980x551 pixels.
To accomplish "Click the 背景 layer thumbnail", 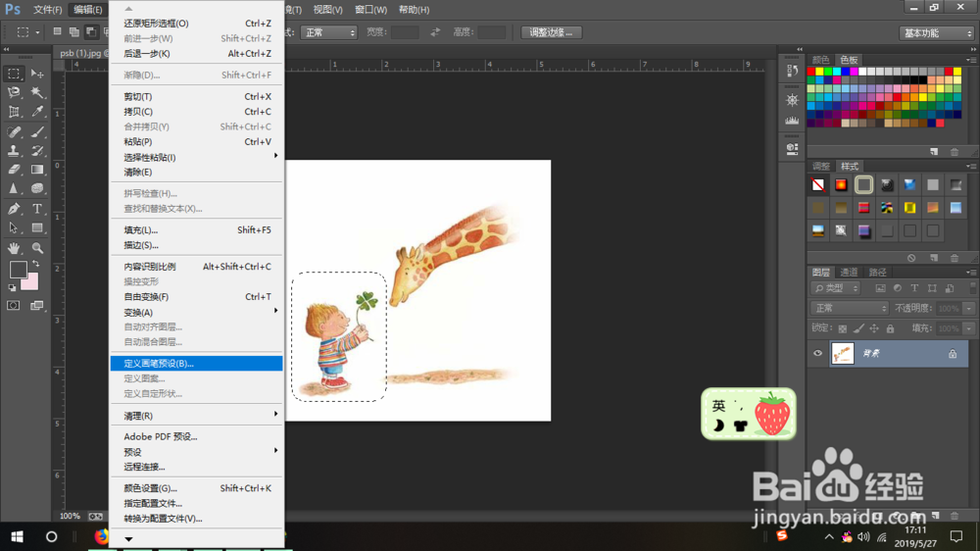I will (x=843, y=353).
